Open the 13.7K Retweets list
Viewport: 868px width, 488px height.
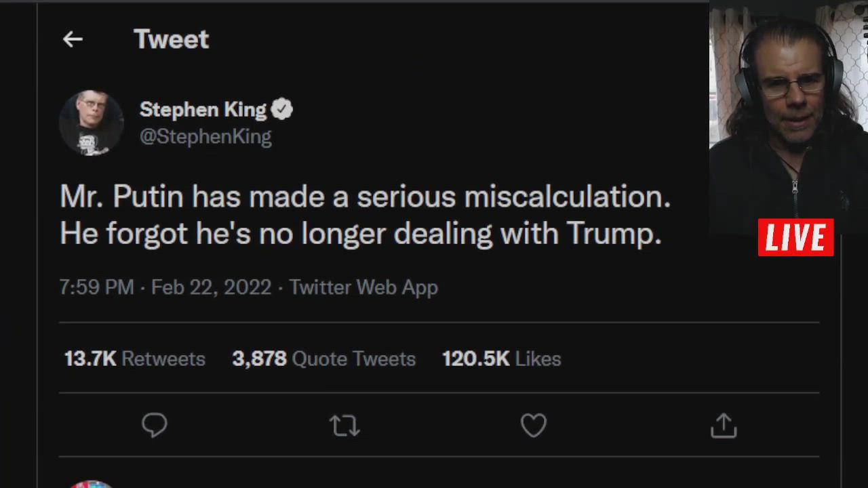coord(135,359)
